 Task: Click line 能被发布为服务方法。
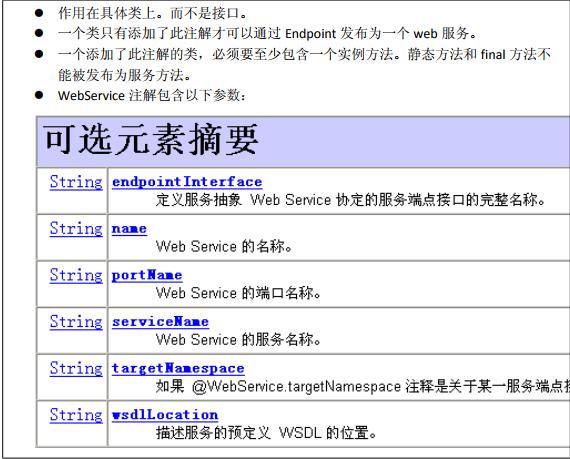pyautogui.click(x=124, y=75)
